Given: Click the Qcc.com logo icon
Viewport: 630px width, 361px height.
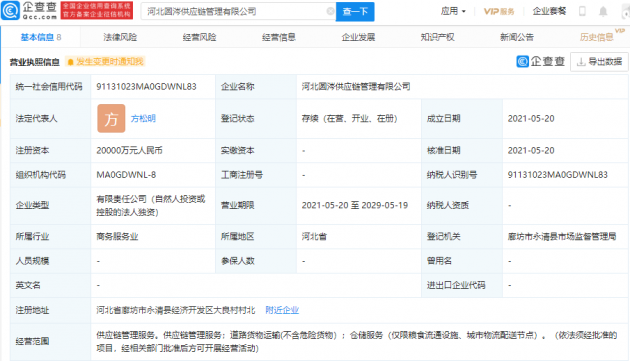Looking at the screenshot, I should 10,10.
